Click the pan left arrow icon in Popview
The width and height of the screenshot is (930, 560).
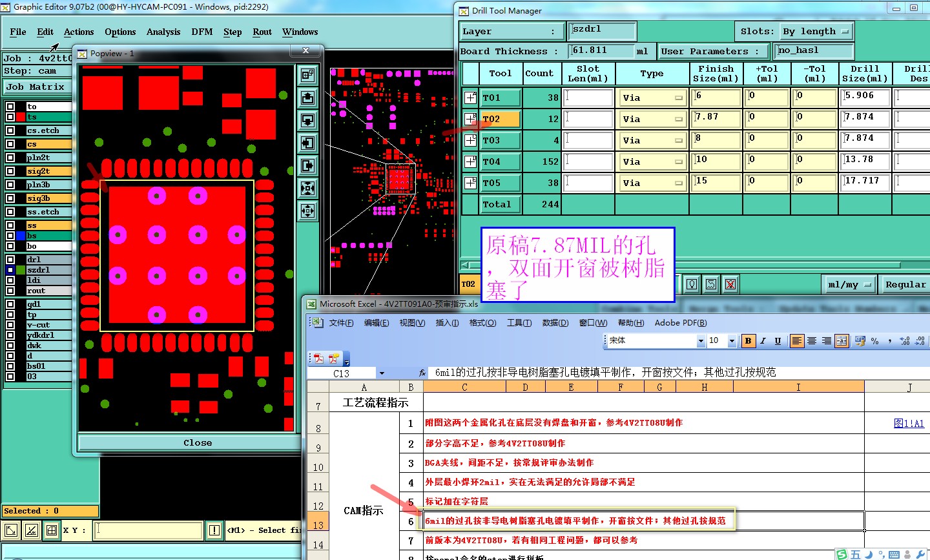pyautogui.click(x=308, y=143)
